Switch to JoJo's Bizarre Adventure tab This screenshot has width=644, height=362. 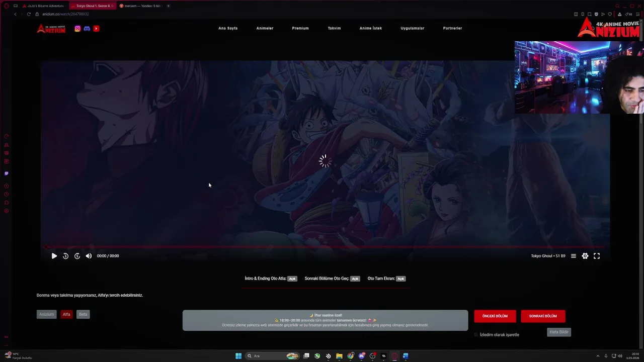(44, 6)
